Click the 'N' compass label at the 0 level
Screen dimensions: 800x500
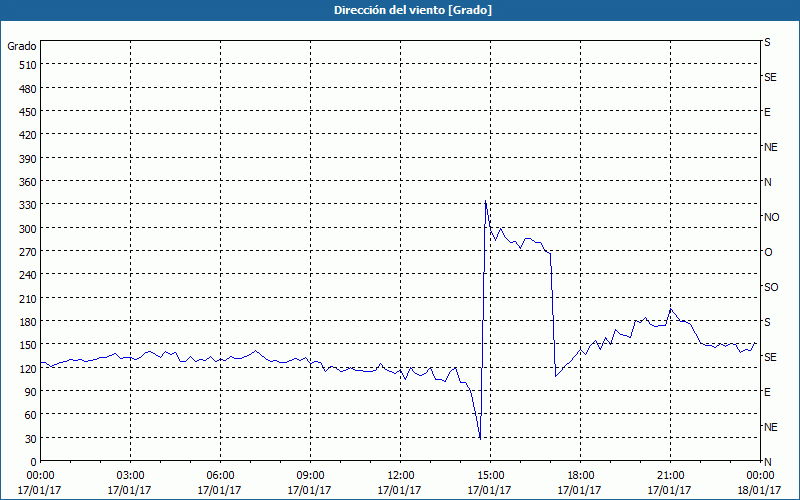(767, 462)
